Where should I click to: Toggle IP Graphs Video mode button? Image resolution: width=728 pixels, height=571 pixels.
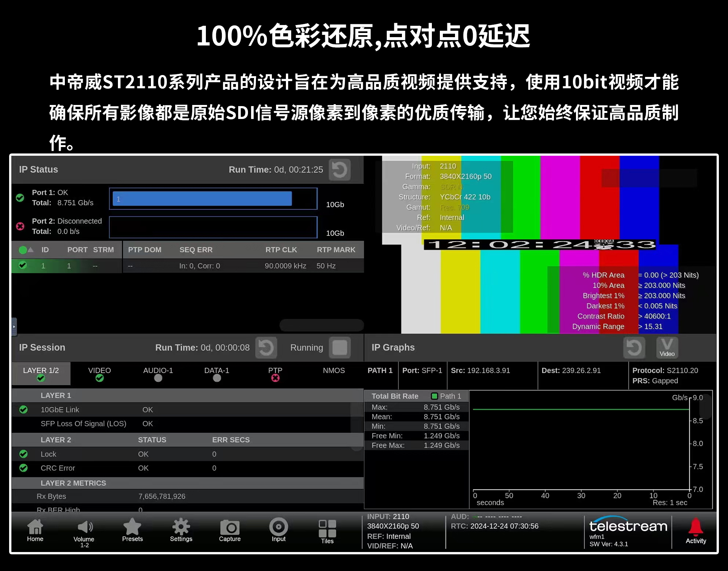tap(667, 347)
